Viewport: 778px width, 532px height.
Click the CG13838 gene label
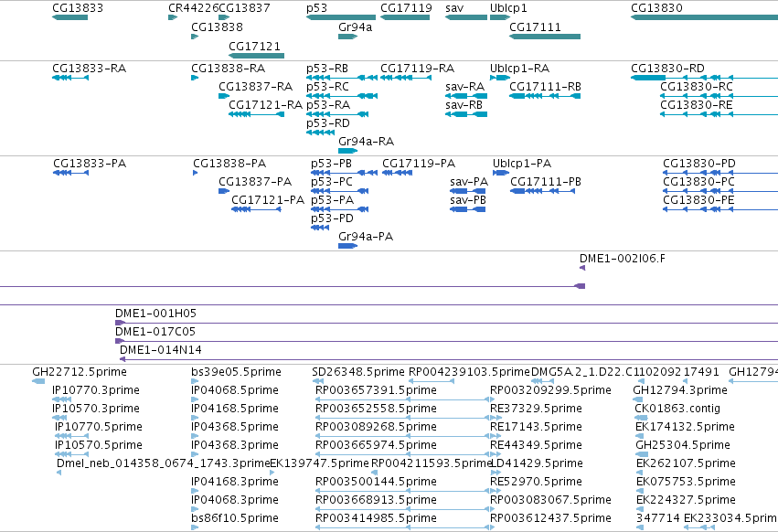(217, 27)
